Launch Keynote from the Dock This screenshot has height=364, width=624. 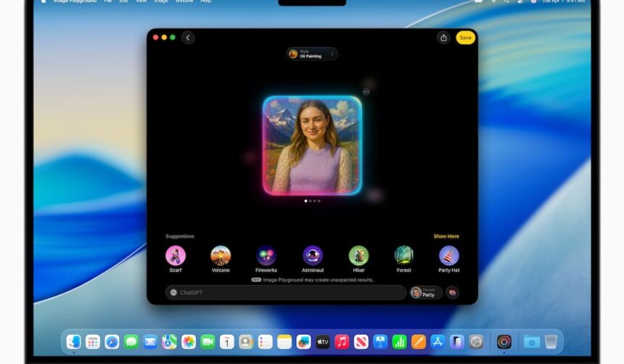[x=380, y=342]
